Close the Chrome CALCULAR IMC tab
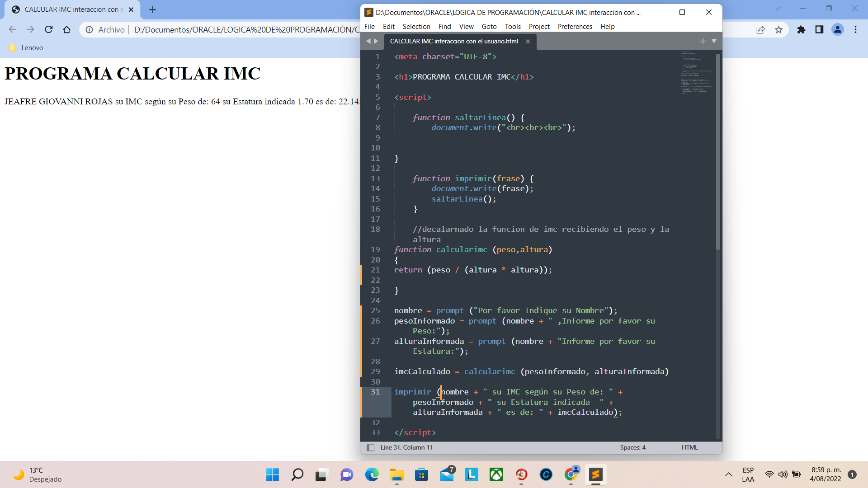Image resolution: width=868 pixels, height=488 pixels. pyautogui.click(x=131, y=9)
